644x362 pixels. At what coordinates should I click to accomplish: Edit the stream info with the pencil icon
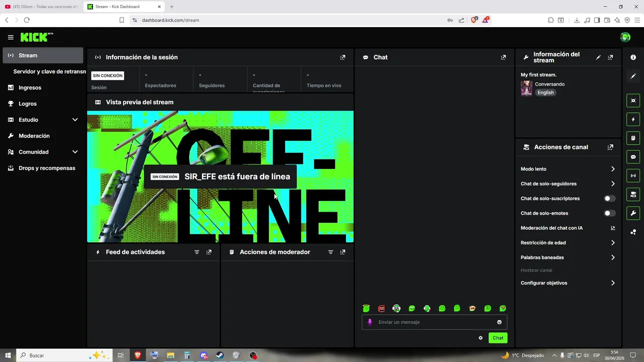[598, 57]
